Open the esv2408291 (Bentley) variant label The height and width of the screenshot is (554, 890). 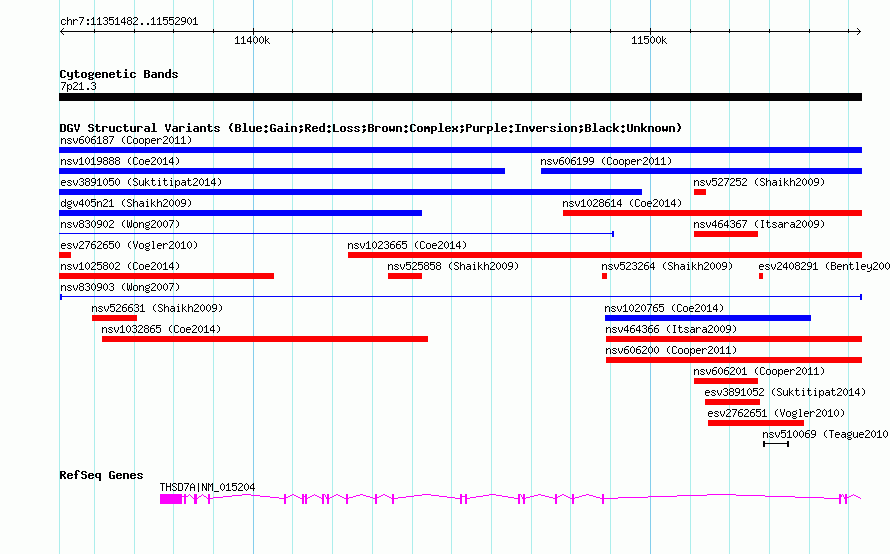pos(824,266)
